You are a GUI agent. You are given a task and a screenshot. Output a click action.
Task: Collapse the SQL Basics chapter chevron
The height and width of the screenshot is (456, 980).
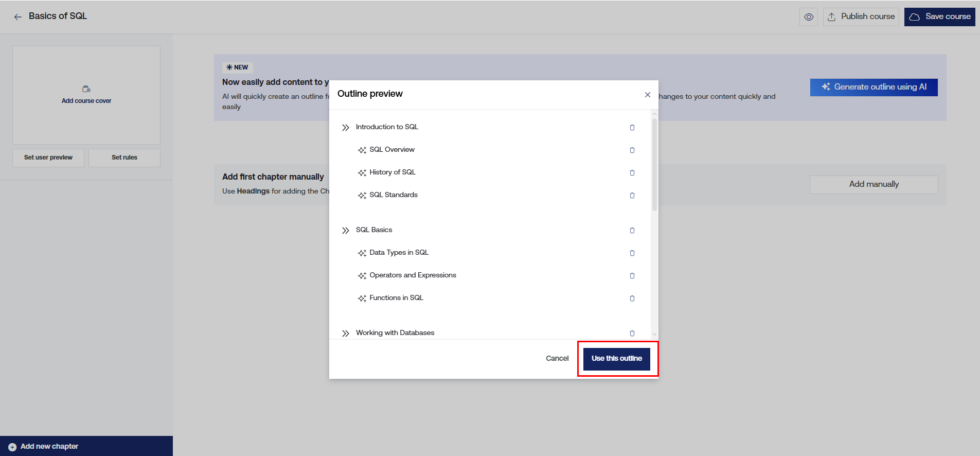click(345, 231)
